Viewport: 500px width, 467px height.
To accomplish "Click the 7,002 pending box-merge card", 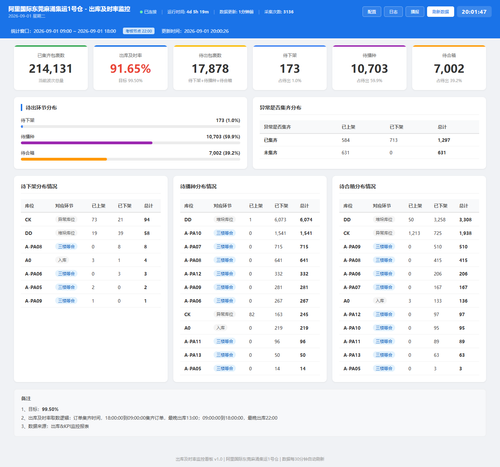I will 449,68.
